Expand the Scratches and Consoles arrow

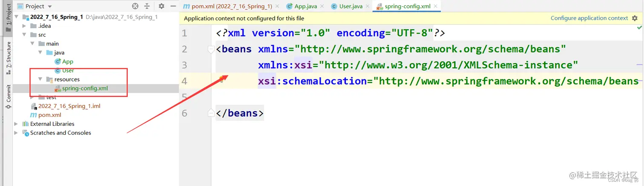(16, 133)
